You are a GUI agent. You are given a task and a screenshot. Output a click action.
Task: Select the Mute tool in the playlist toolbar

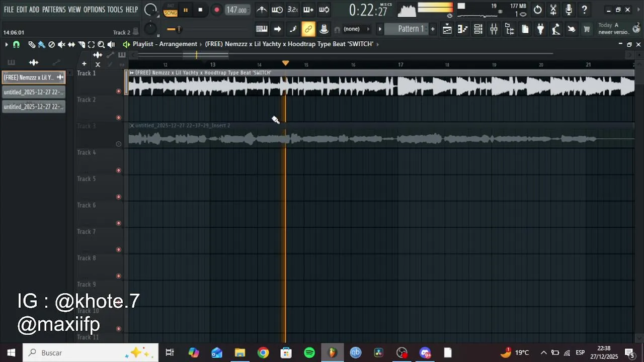[x=61, y=44]
